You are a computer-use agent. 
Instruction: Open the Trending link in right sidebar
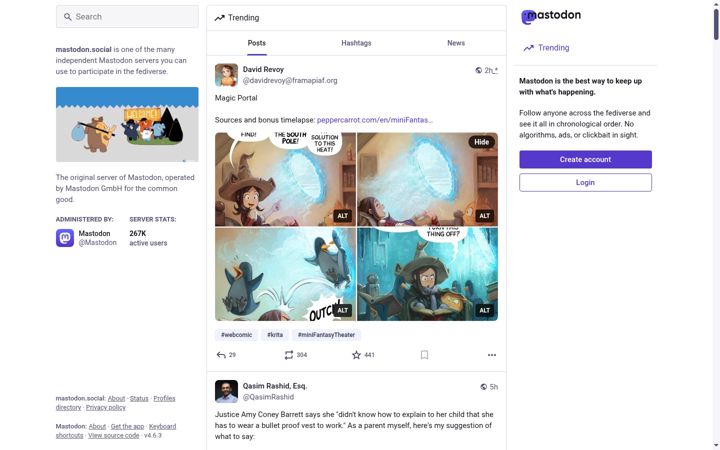(546, 48)
